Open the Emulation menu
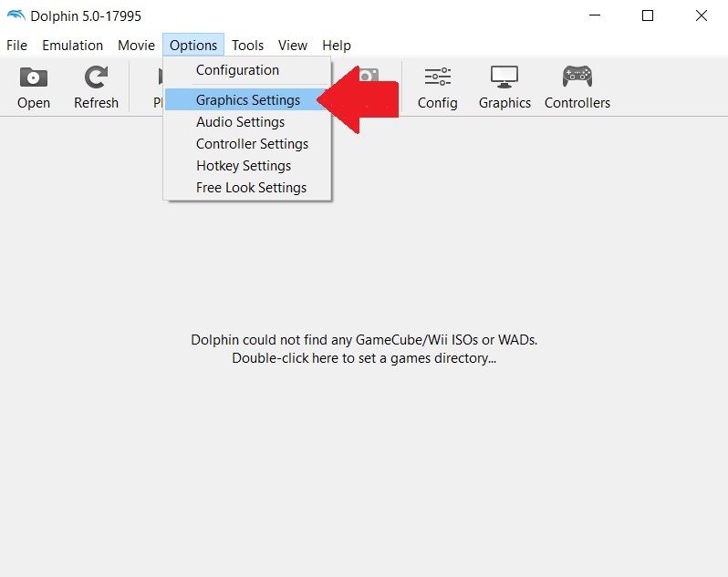The width and height of the screenshot is (728, 577). [x=72, y=45]
